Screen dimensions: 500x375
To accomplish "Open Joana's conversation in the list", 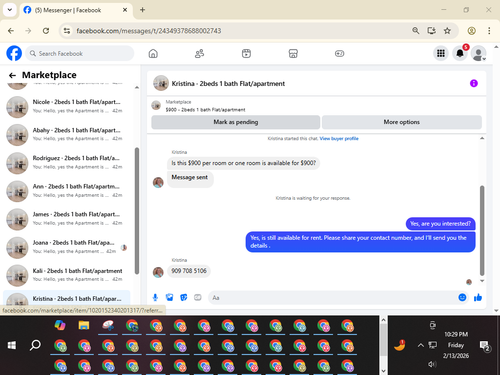I will 67,247.
